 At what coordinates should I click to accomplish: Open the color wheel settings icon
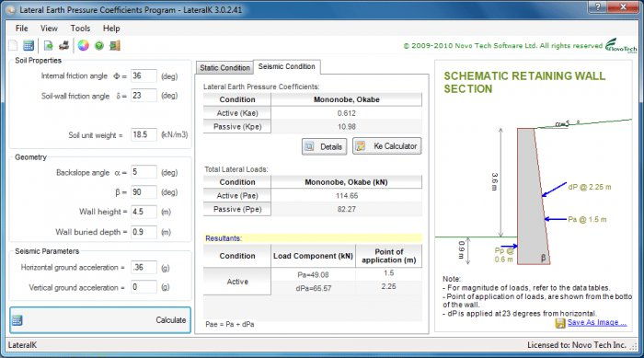[84, 46]
